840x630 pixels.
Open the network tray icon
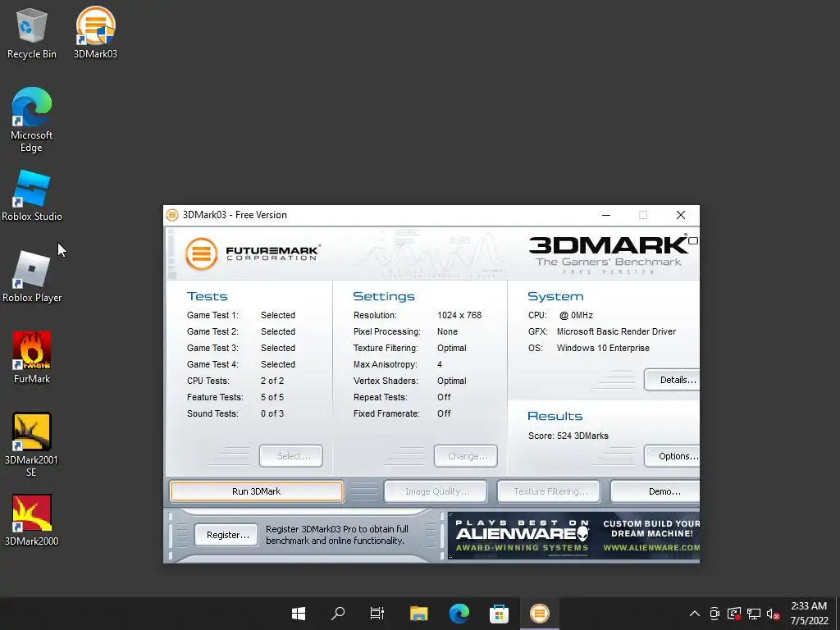click(754, 614)
